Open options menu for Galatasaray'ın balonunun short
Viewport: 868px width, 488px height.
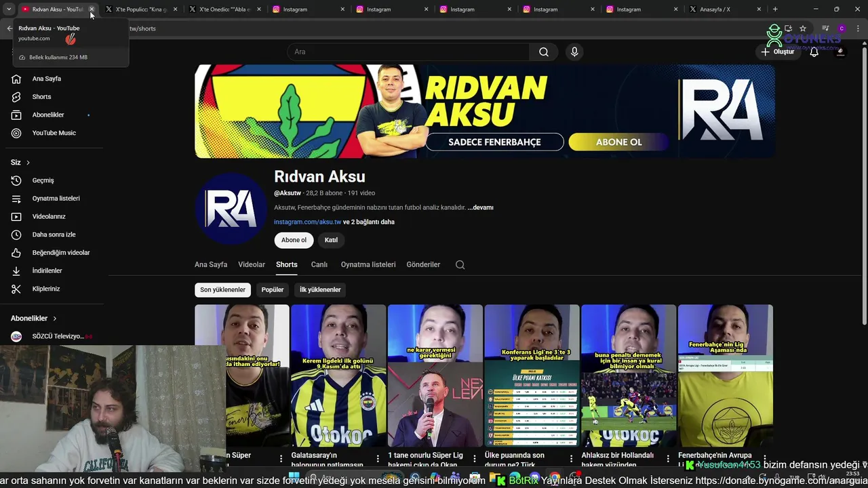[x=378, y=459]
